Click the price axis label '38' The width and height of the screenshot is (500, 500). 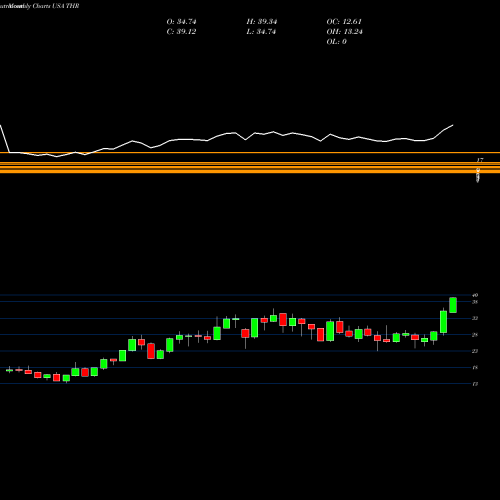tap(475, 302)
